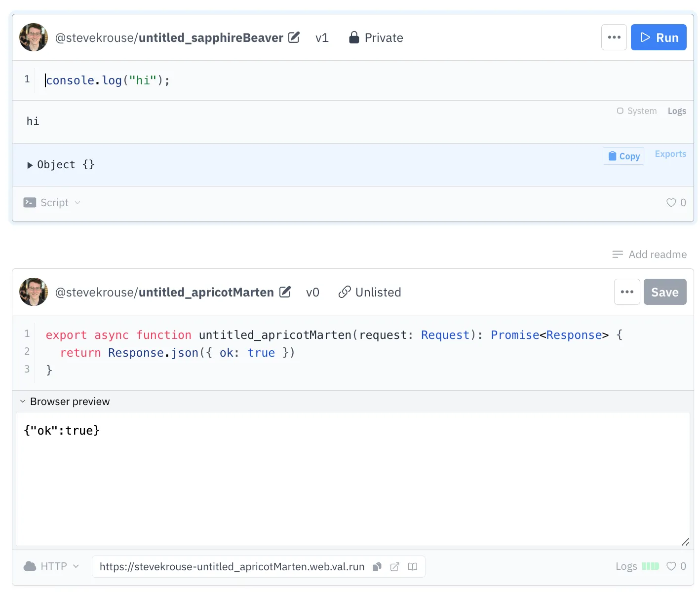The image size is (700, 592).
Task: Switch output view to System
Action: [x=636, y=111]
